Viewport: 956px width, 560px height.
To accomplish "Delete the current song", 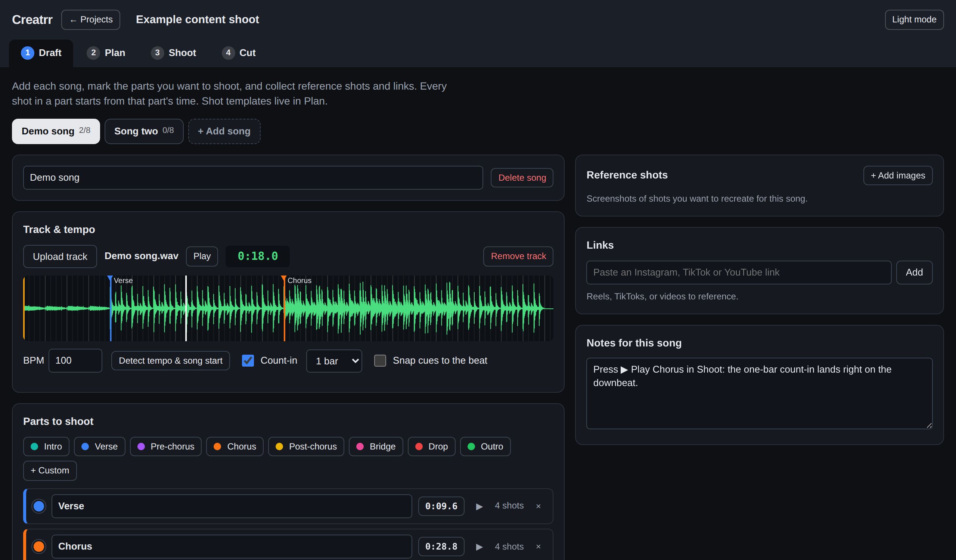I will click(x=522, y=178).
